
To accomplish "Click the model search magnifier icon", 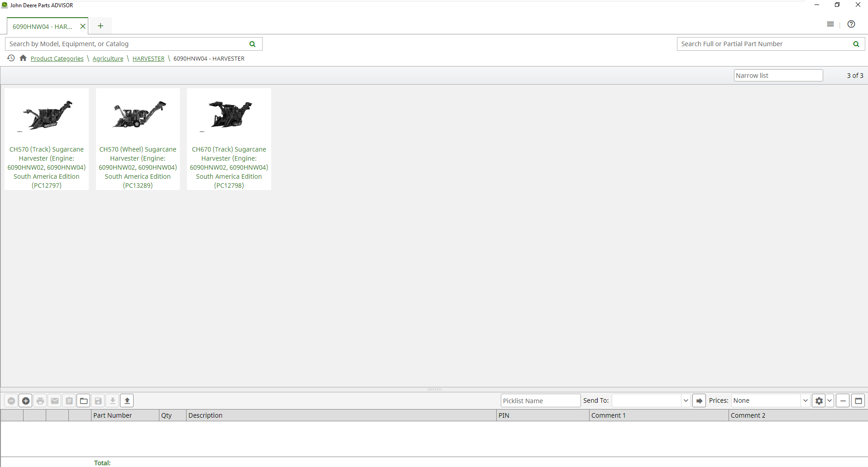I will click(x=253, y=44).
